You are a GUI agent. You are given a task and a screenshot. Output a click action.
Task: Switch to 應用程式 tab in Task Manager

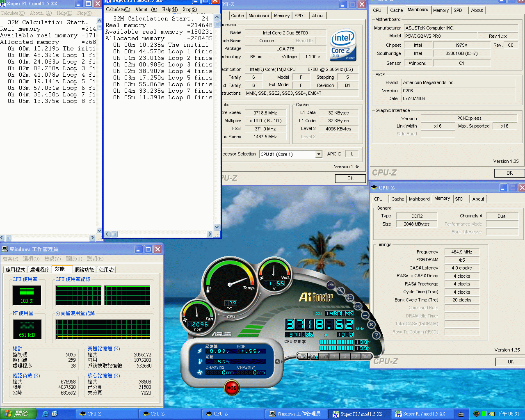coord(15,269)
